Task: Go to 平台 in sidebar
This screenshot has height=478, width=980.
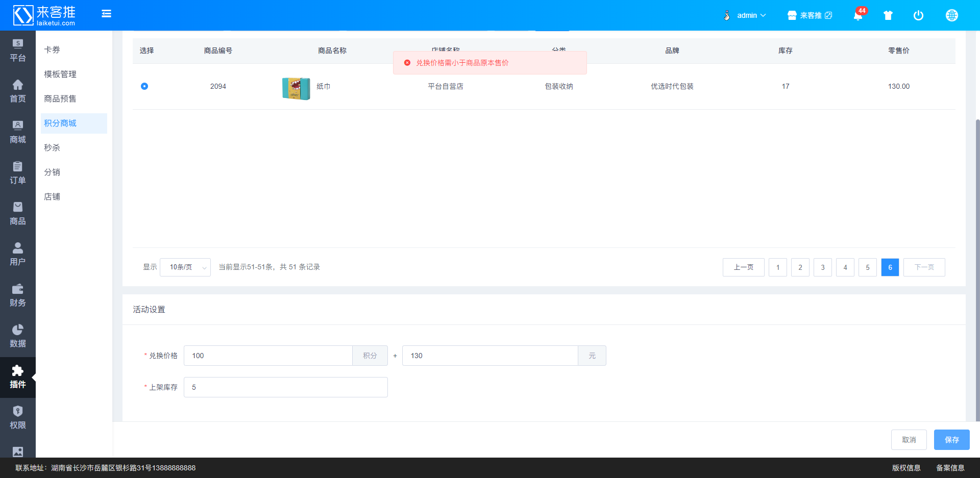Action: [18, 51]
